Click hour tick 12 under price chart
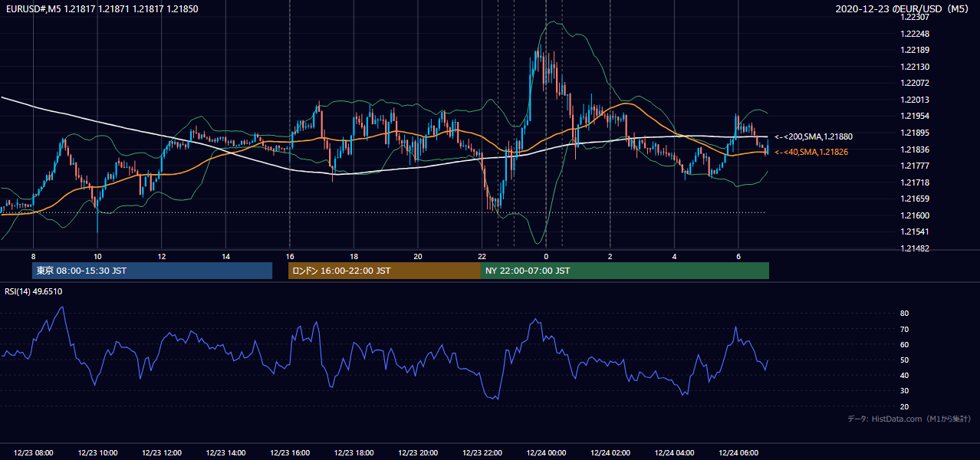This screenshot has width=980, height=460. coord(162,256)
